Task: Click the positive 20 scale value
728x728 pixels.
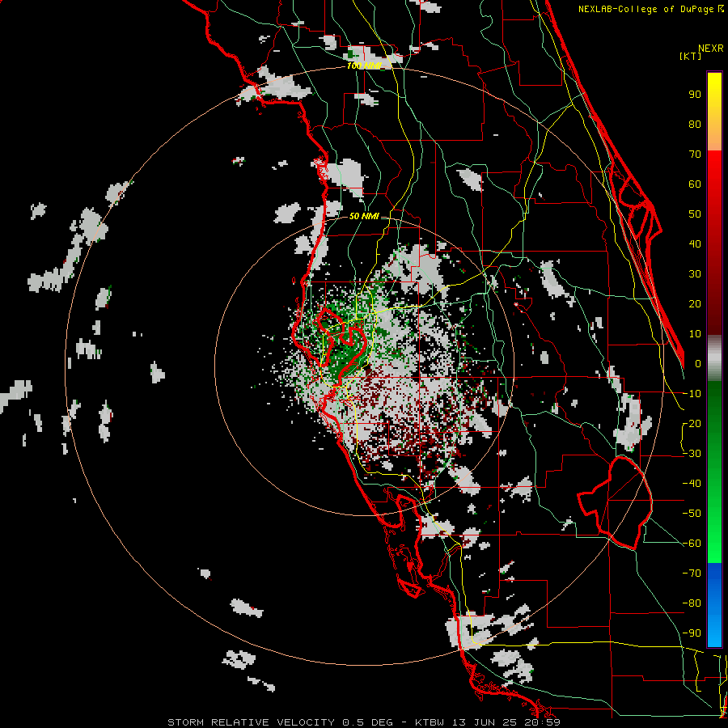Action: [695, 303]
